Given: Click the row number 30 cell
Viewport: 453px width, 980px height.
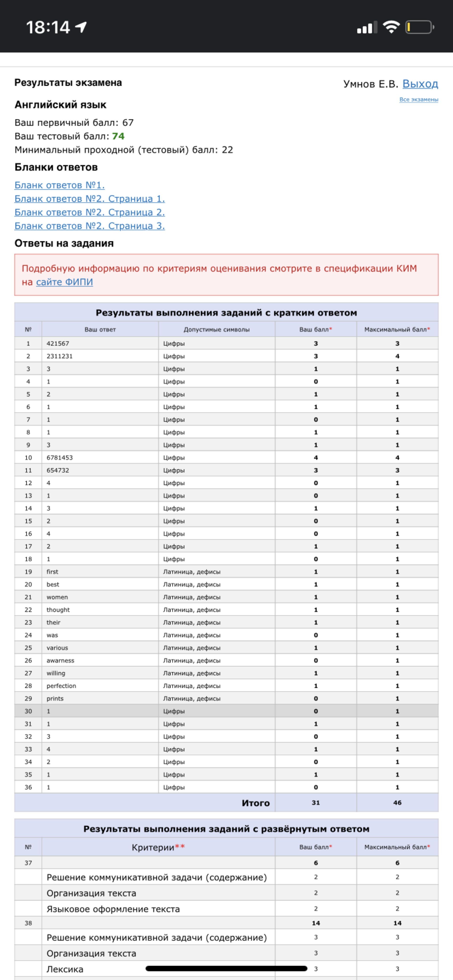Looking at the screenshot, I should [28, 711].
